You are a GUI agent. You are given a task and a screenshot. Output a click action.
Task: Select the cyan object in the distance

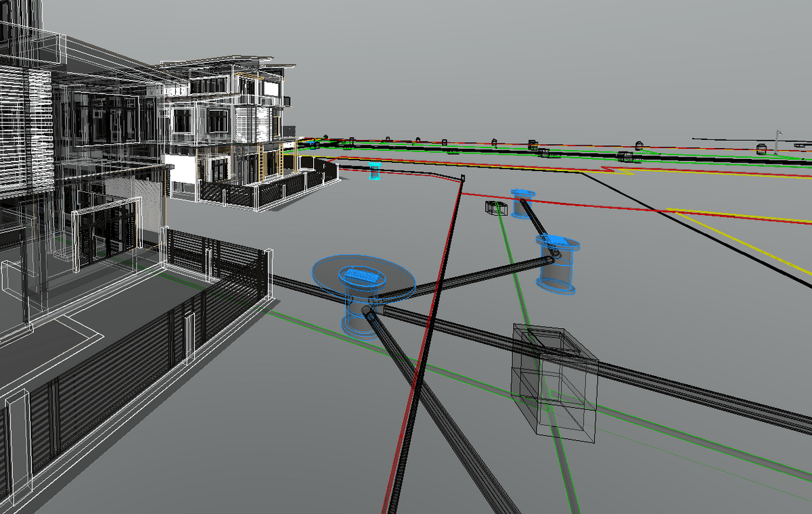click(375, 170)
